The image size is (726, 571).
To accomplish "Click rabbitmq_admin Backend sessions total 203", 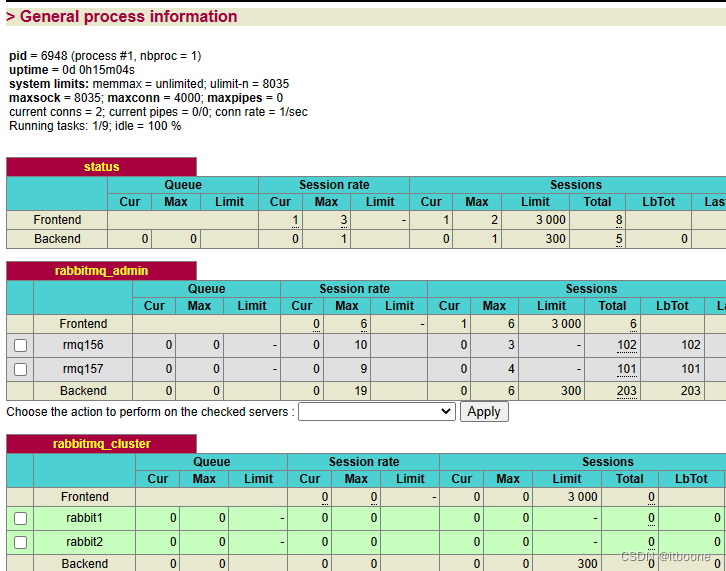I will (x=626, y=391).
